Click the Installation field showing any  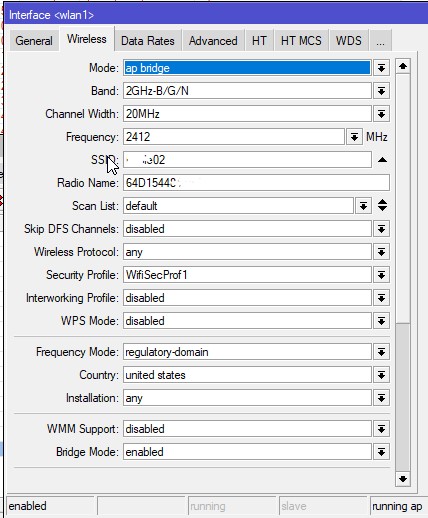[x=247, y=398]
